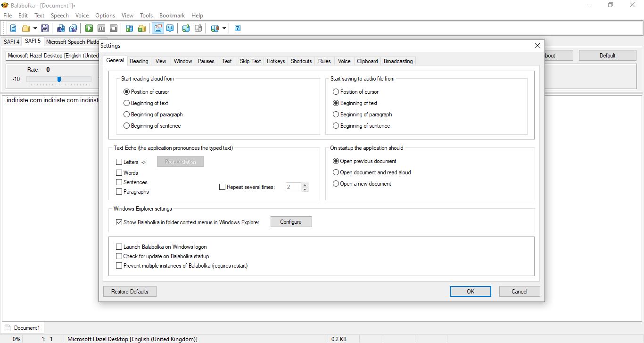Increase the repeat count spinner

pos(305,185)
